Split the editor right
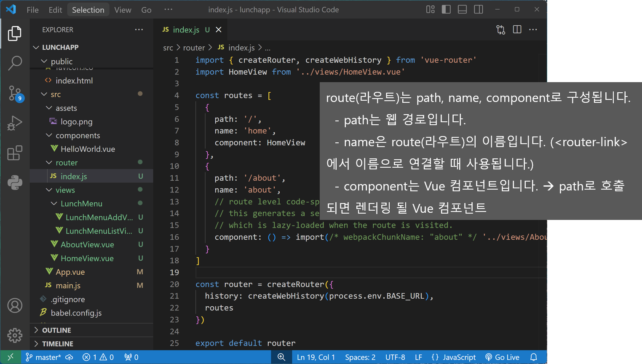This screenshot has width=642, height=364. (517, 29)
